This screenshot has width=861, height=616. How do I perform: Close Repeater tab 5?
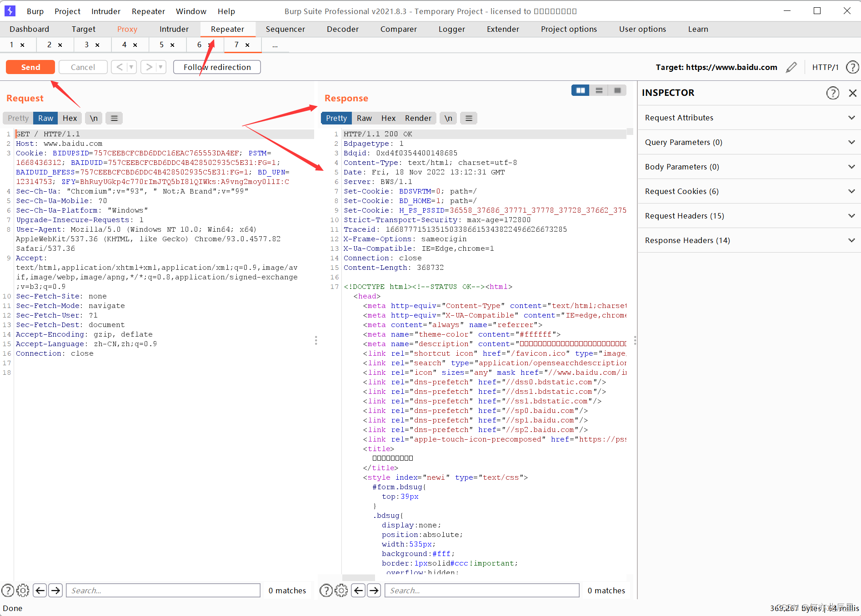point(172,45)
